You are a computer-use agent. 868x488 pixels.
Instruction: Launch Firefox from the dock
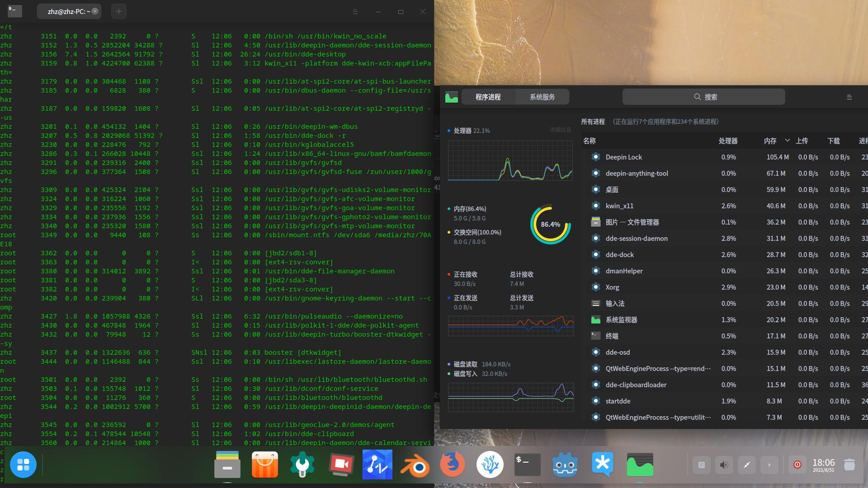[x=452, y=465]
